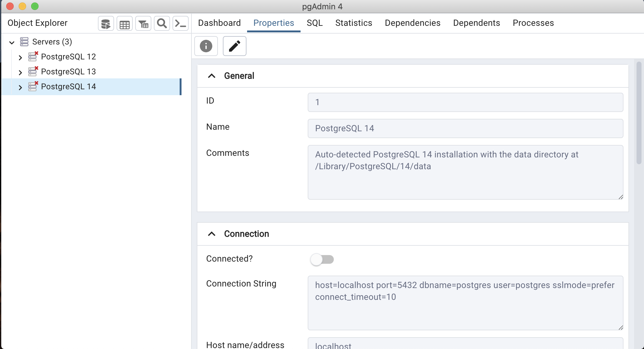Click the pencil edit properties button
Viewport: 644px width, 349px height.
tap(235, 46)
